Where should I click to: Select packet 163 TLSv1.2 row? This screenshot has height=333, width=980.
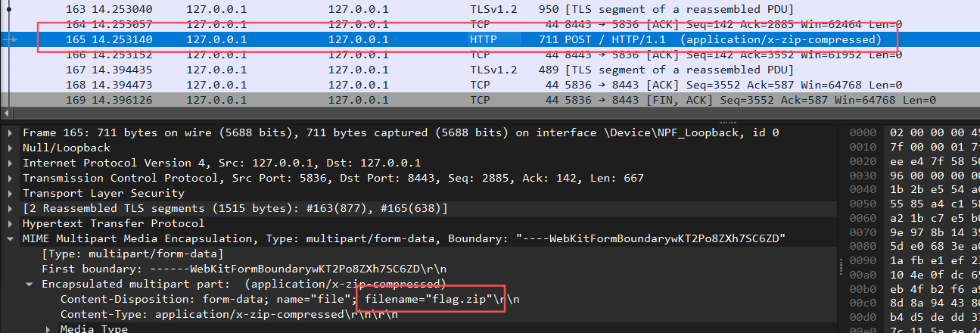454,9
